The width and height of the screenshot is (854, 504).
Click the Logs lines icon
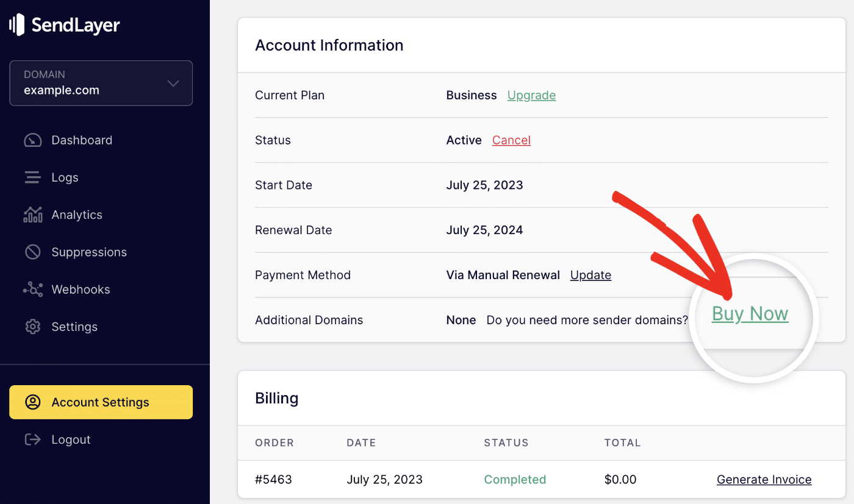click(x=32, y=177)
